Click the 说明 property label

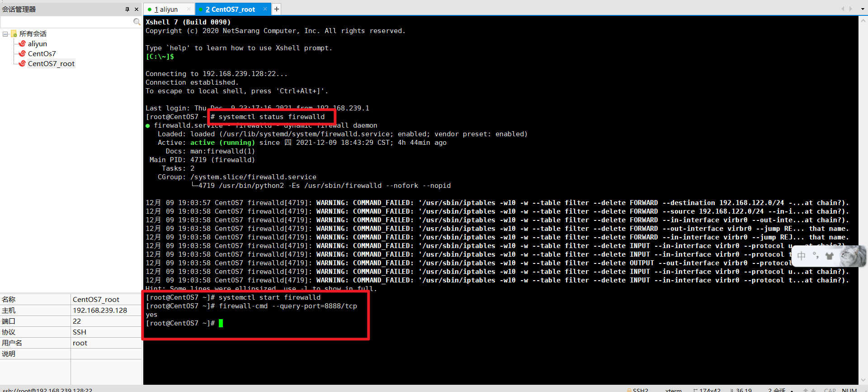tap(9, 354)
